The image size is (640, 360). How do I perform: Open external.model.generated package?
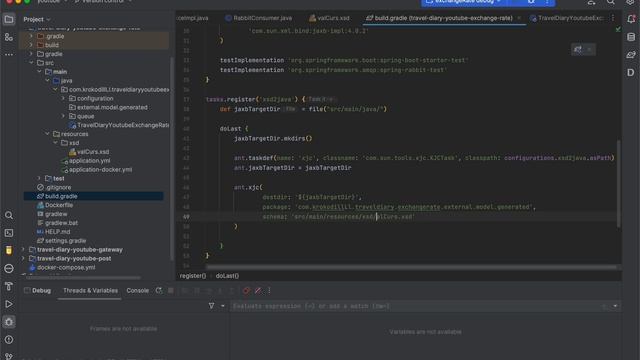[x=112, y=107]
